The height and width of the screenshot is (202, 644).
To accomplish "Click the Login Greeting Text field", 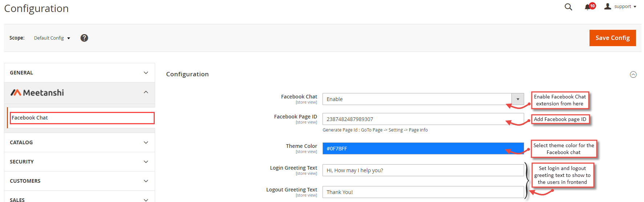I will point(423,170).
